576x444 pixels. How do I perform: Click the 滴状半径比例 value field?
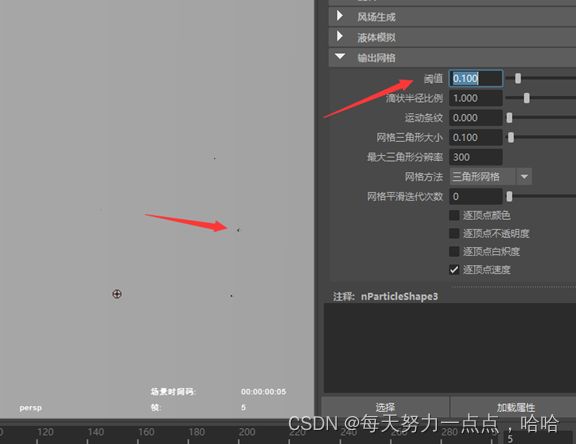coord(476,98)
